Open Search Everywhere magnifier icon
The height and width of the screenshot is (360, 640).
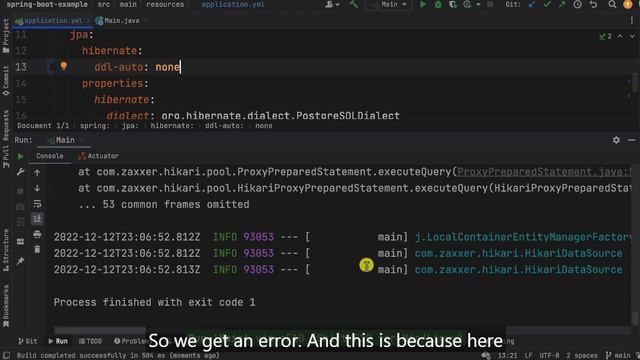[x=612, y=4]
